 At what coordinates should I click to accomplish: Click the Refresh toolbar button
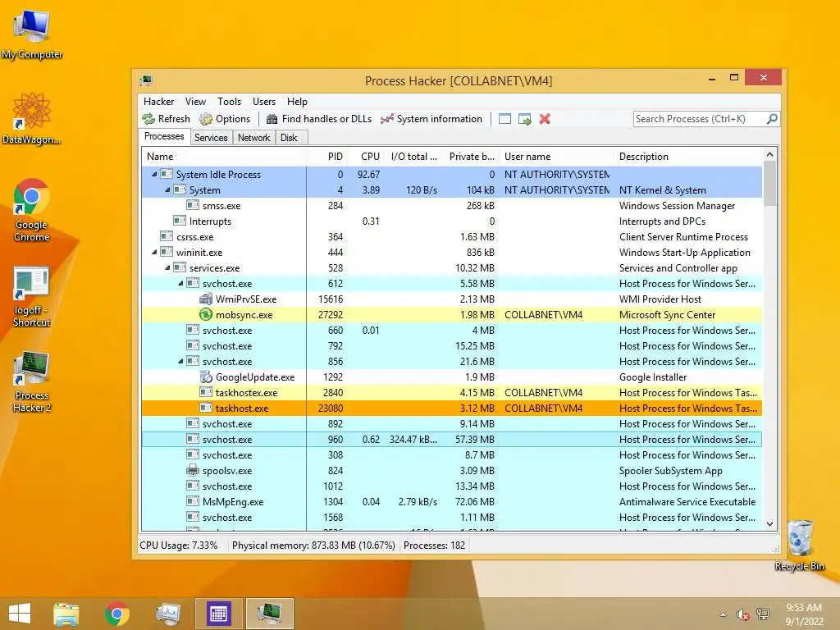166,119
